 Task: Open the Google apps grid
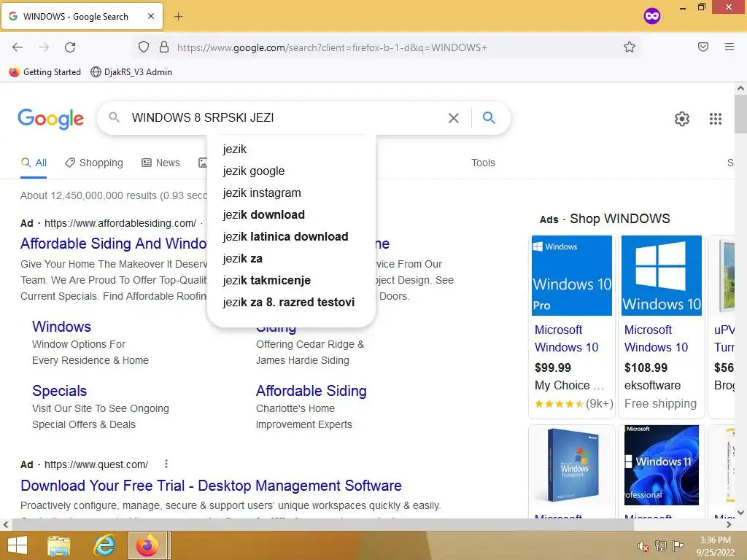tap(715, 119)
